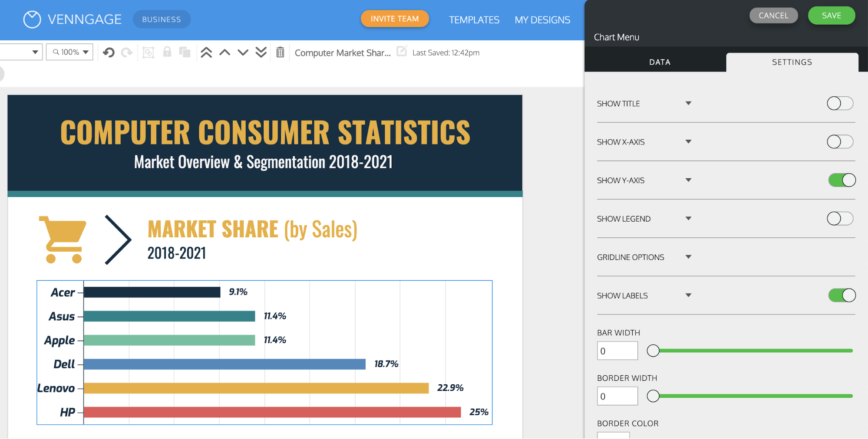Click the Border Width value field
The image size is (868, 439).
tap(617, 396)
